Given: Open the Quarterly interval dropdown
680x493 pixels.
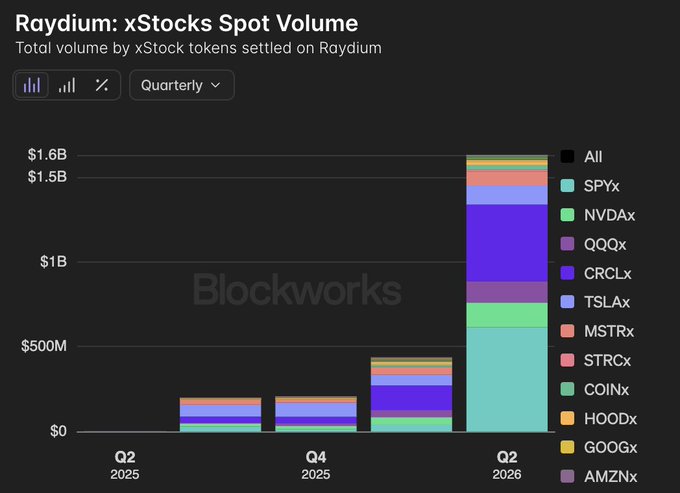Looking at the screenshot, I should coord(182,85).
